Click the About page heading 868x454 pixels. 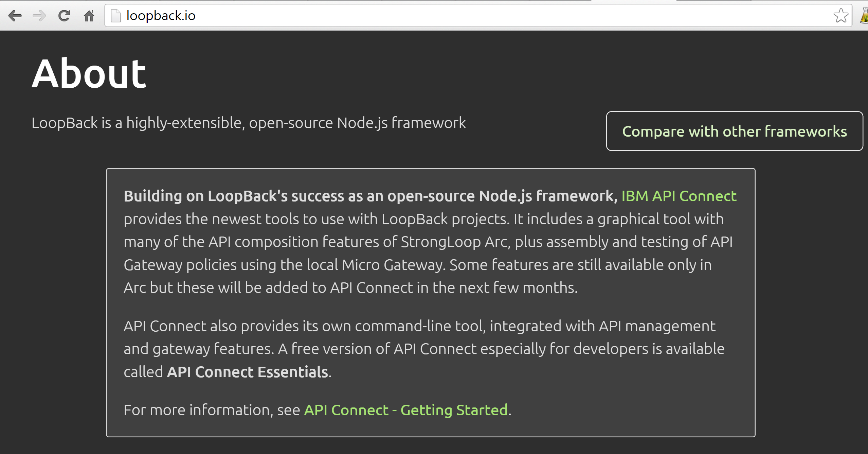89,73
